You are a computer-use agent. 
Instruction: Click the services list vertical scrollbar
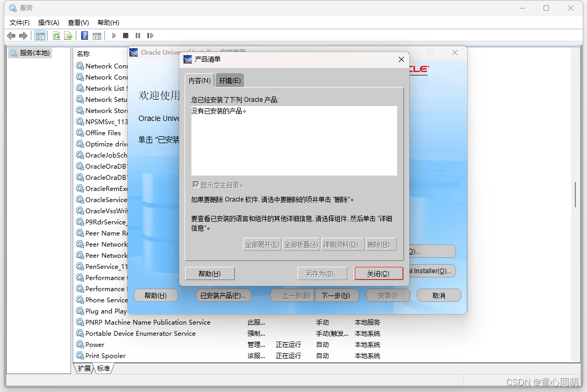[x=575, y=194]
